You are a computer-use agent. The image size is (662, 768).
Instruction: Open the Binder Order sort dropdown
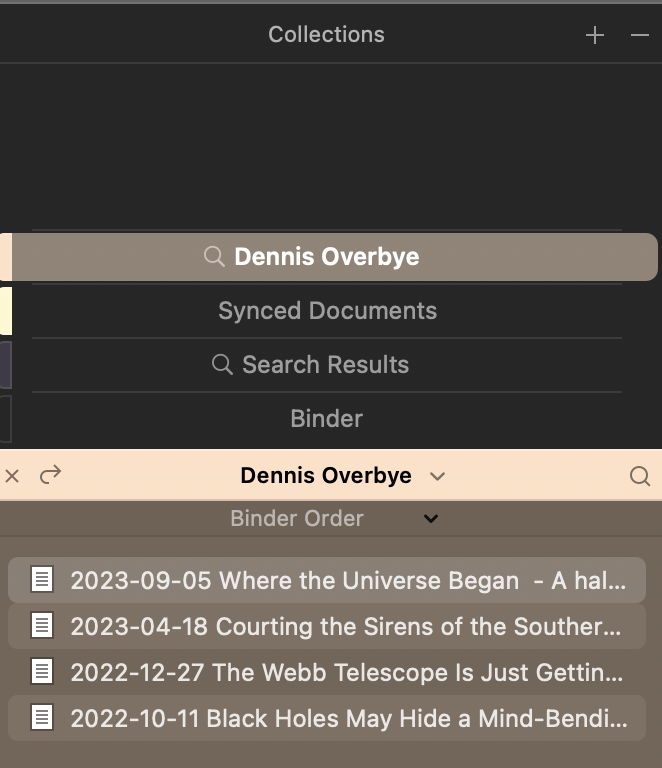tap(431, 518)
